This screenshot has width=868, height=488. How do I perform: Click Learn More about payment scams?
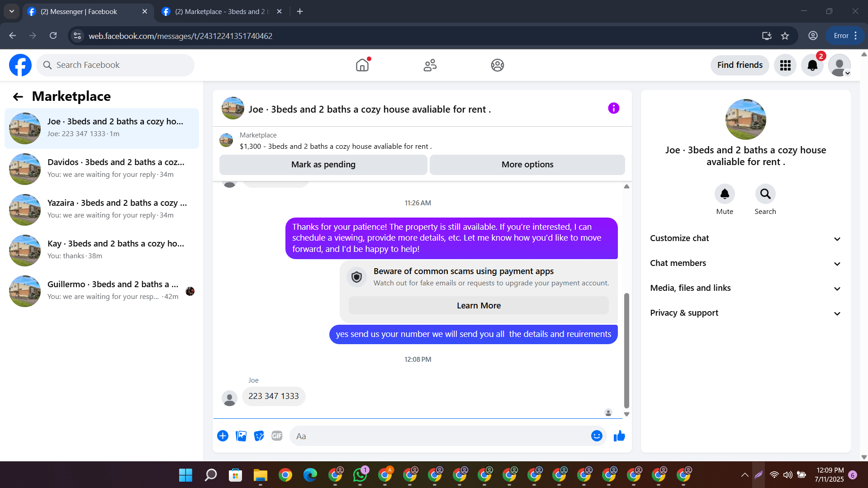[479, 306]
